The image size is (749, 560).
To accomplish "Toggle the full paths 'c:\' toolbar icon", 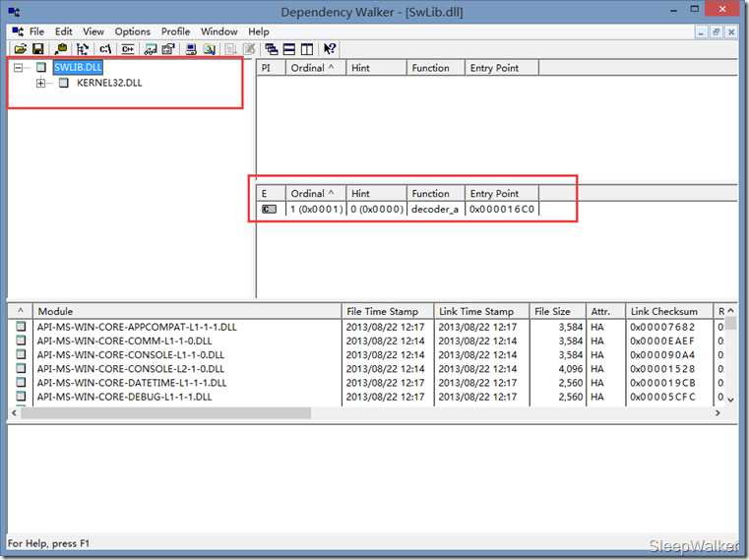I will click(x=105, y=49).
